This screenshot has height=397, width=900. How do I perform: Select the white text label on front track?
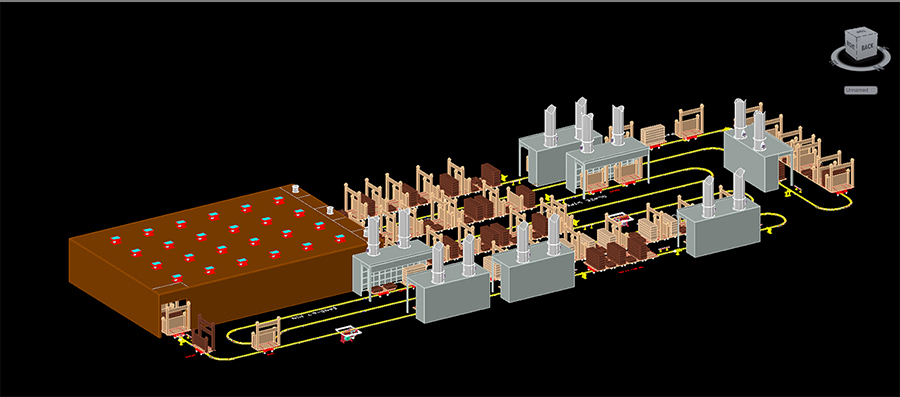click(315, 314)
